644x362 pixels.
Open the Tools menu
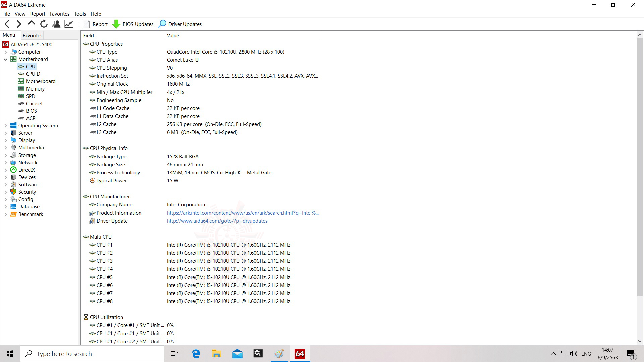pyautogui.click(x=80, y=14)
